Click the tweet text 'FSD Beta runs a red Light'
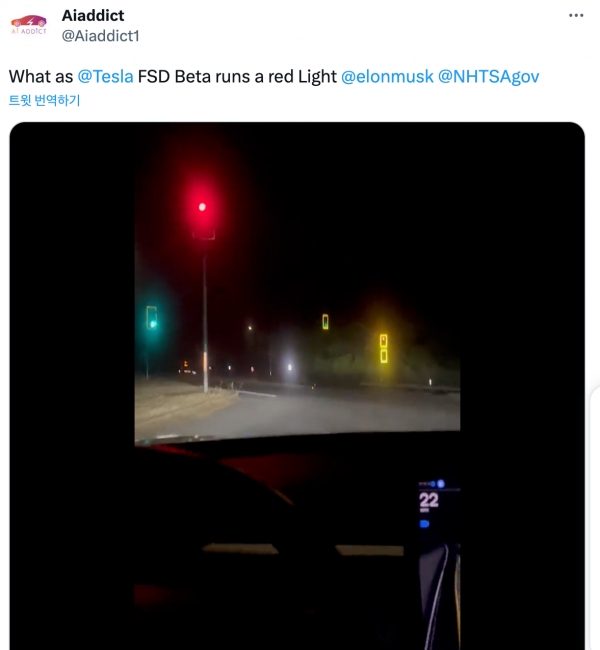The image size is (600, 650). click(237, 77)
